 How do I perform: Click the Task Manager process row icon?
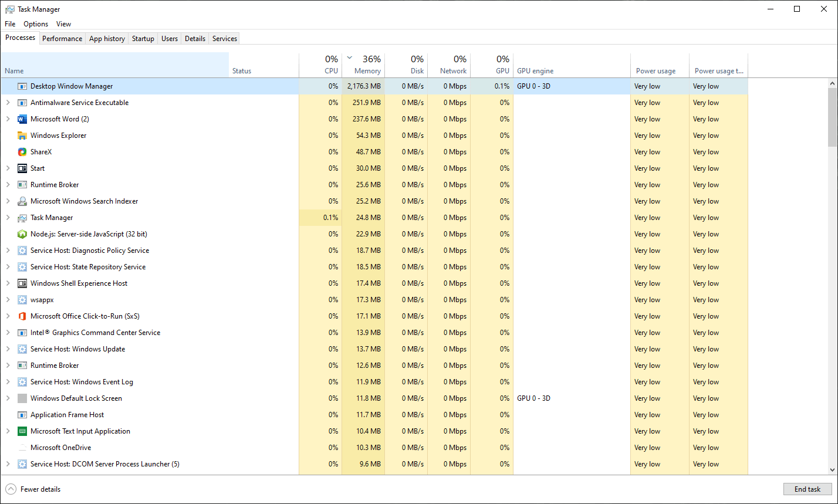coord(22,218)
